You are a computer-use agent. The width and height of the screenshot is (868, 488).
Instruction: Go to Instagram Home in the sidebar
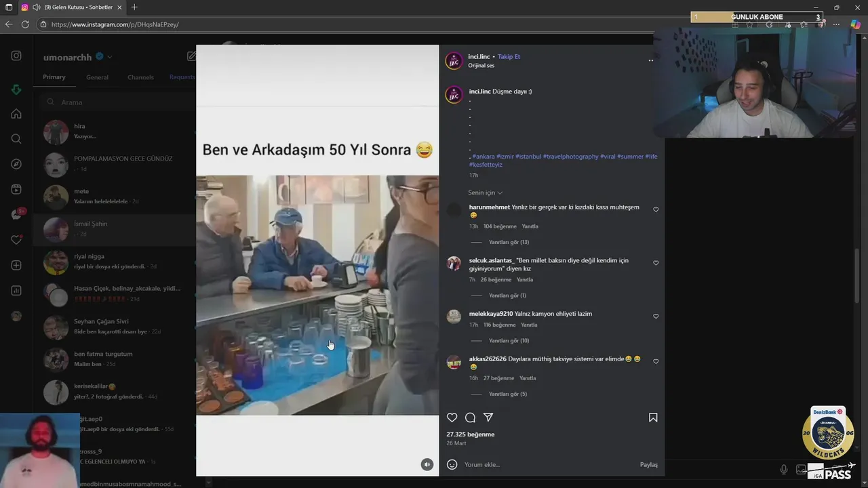[16, 114]
